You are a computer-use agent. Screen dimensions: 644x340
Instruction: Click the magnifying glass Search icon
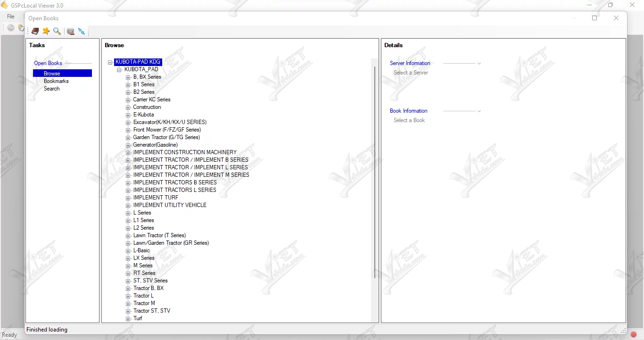[x=57, y=31]
